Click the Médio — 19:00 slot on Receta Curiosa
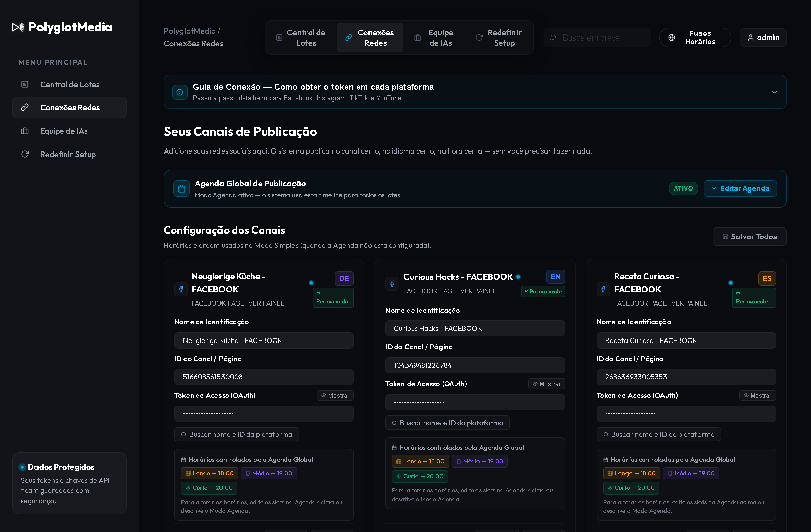Image resolution: width=811 pixels, height=532 pixels. 691,473
